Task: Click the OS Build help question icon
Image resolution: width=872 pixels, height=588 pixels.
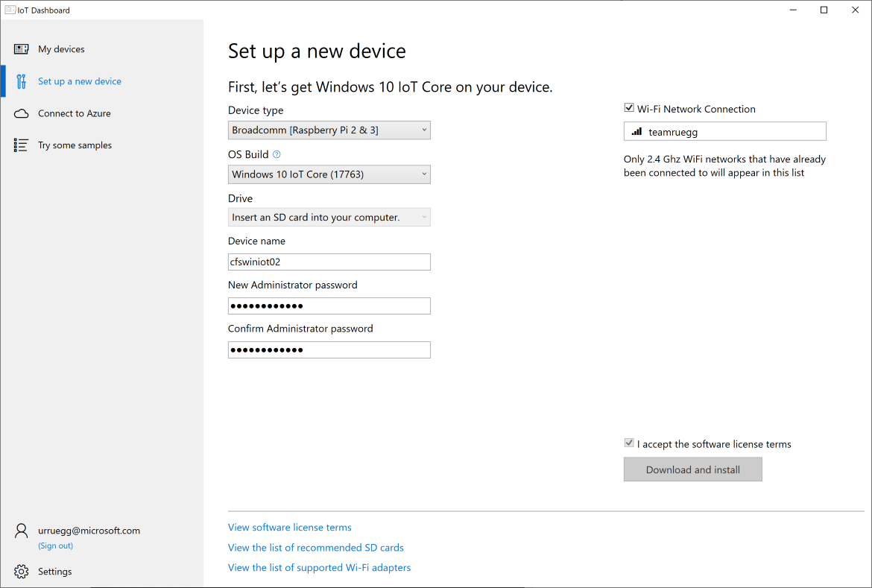Action: pos(277,155)
